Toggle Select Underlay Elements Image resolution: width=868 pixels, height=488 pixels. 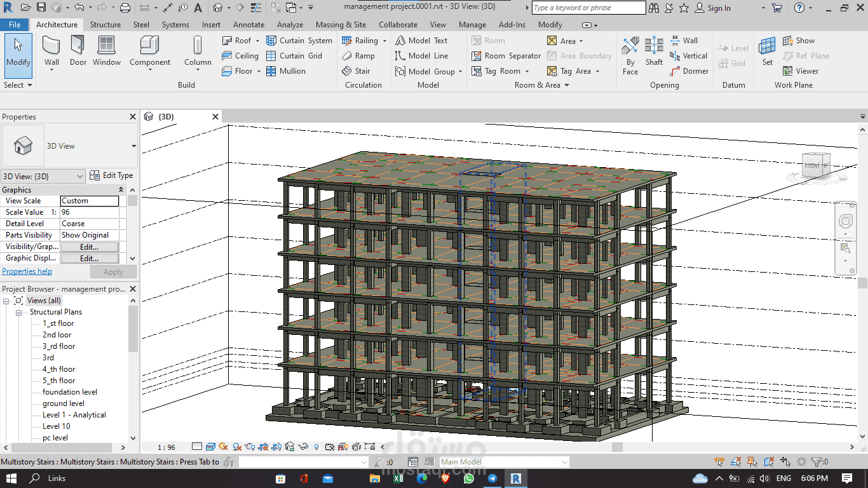coord(736,462)
